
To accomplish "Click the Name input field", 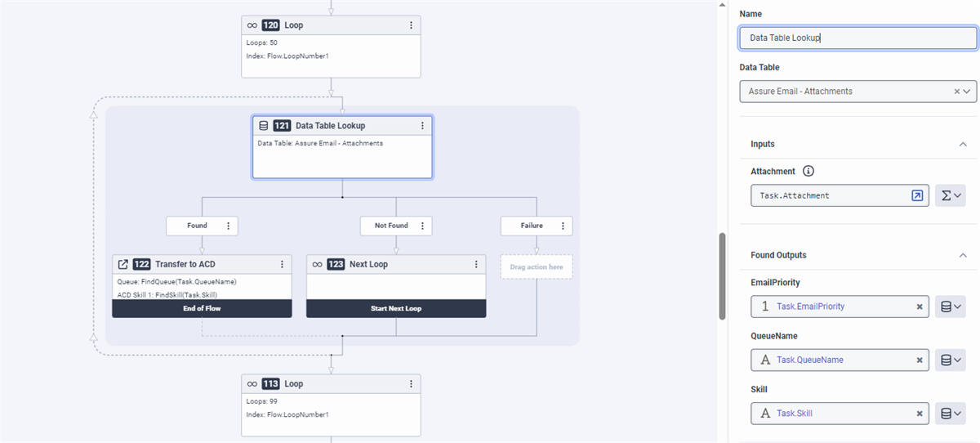I will [857, 38].
